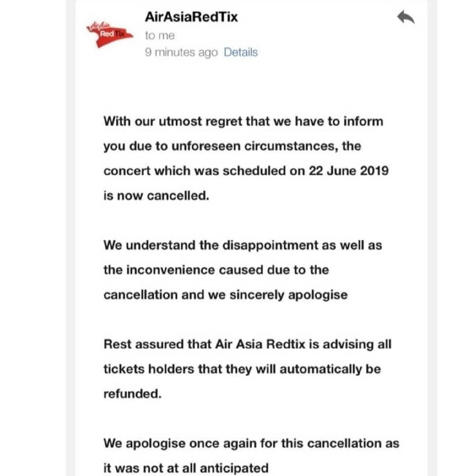Click the line beginning "Rest assured that Air Asia Redtix"
Screen dimensions: 476x476
[247, 344]
